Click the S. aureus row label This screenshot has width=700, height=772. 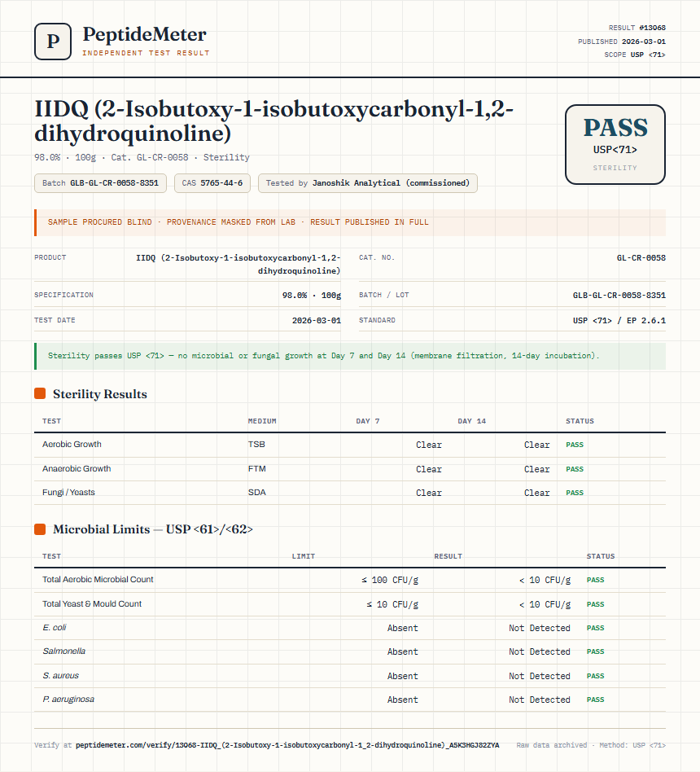click(x=60, y=676)
